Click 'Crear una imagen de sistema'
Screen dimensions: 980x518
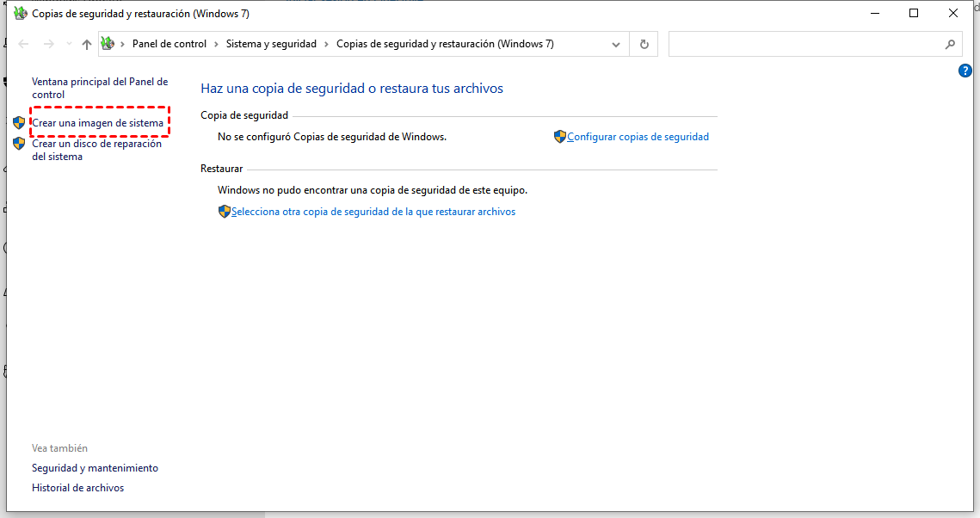point(97,123)
